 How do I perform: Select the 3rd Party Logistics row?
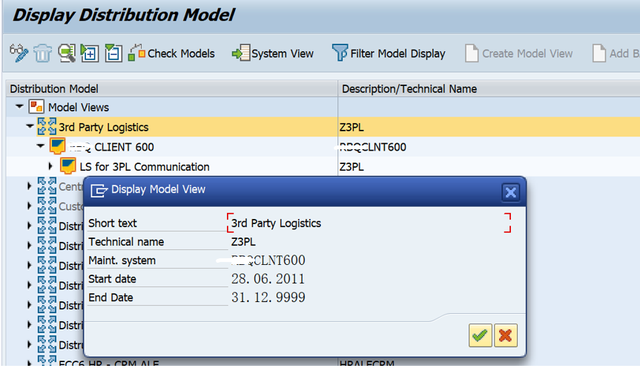pyautogui.click(x=323, y=127)
